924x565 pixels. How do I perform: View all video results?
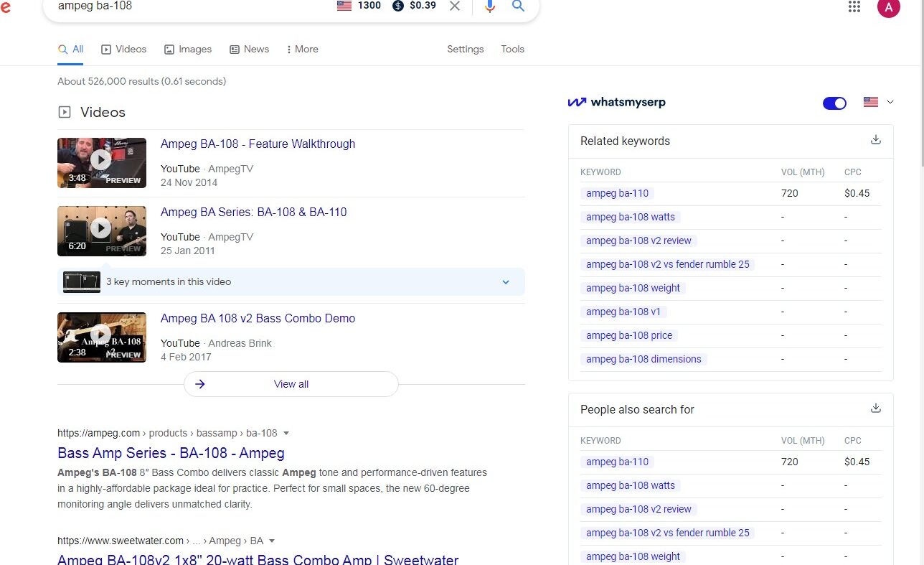pyautogui.click(x=291, y=384)
